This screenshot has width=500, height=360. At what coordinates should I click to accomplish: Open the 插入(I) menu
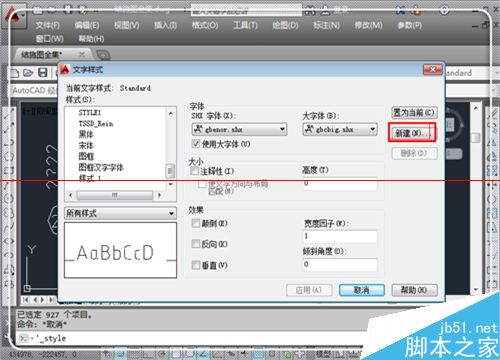pos(165,25)
